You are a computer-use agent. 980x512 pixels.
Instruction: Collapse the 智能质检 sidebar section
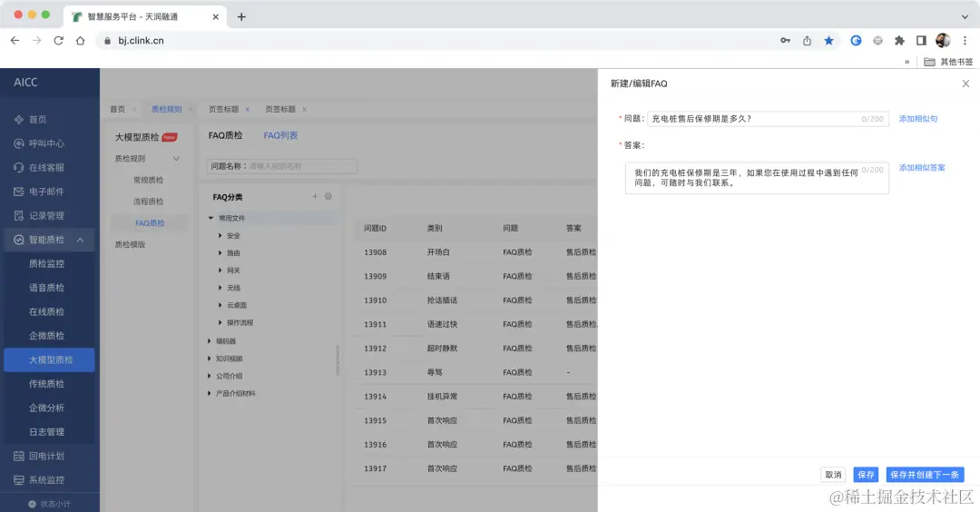pyautogui.click(x=81, y=240)
